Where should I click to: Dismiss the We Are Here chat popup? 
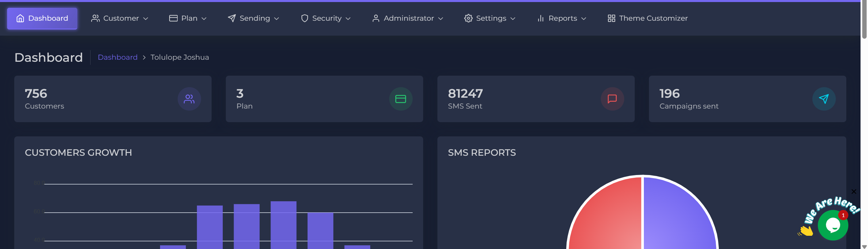point(854,192)
